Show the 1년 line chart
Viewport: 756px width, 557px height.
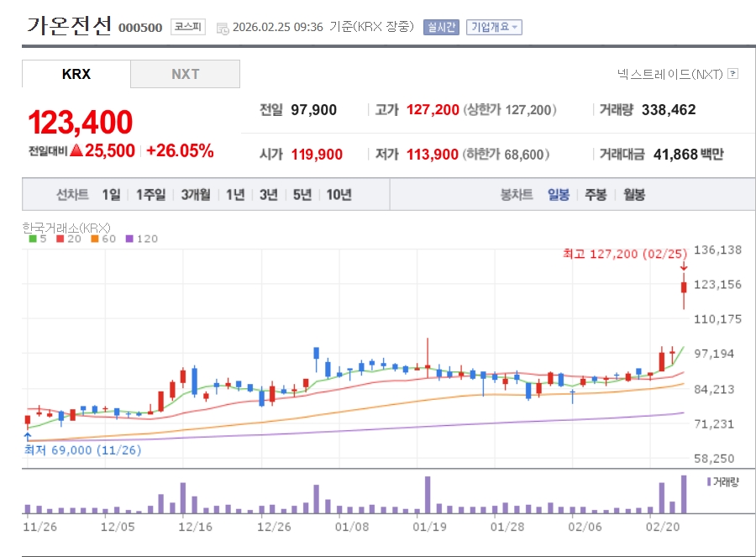click(x=235, y=195)
